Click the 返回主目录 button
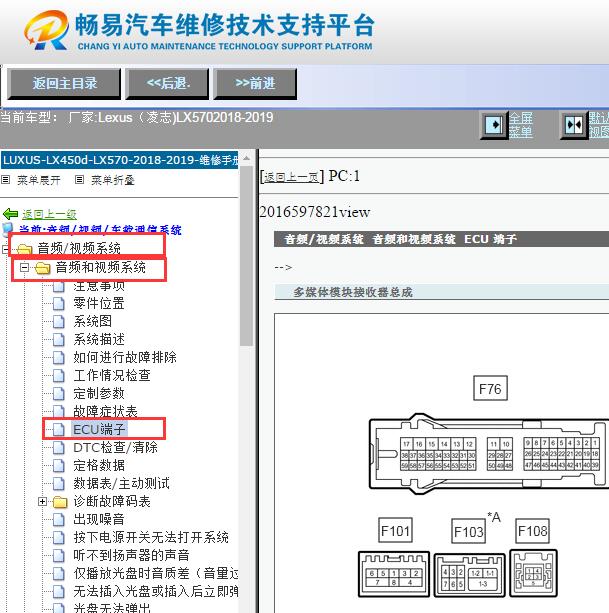609x613 pixels. [64, 83]
